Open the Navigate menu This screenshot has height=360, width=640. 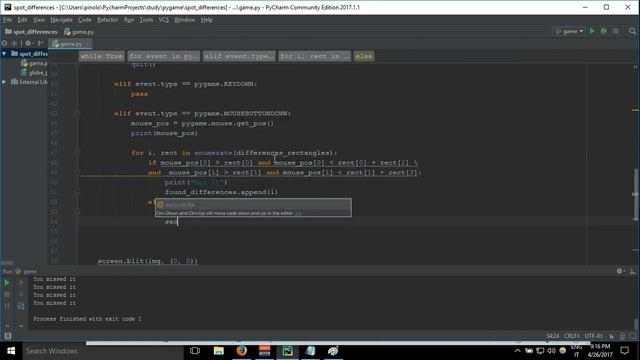[x=61, y=20]
